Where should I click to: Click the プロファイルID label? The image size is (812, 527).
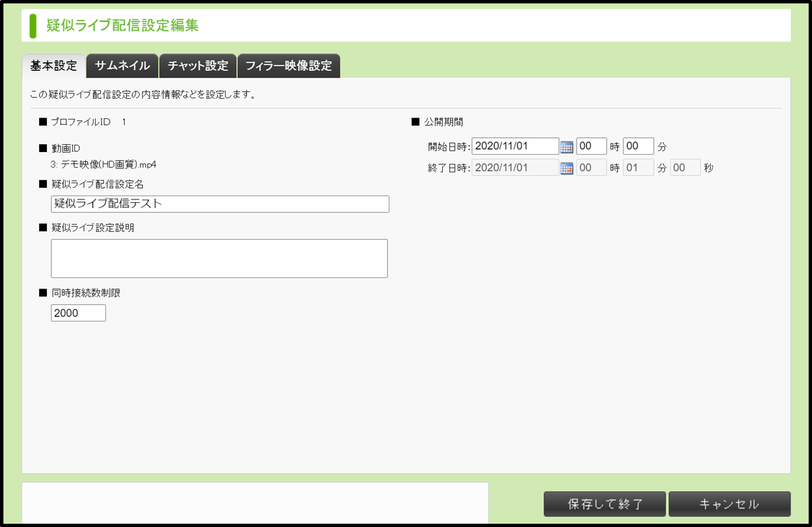pos(81,122)
